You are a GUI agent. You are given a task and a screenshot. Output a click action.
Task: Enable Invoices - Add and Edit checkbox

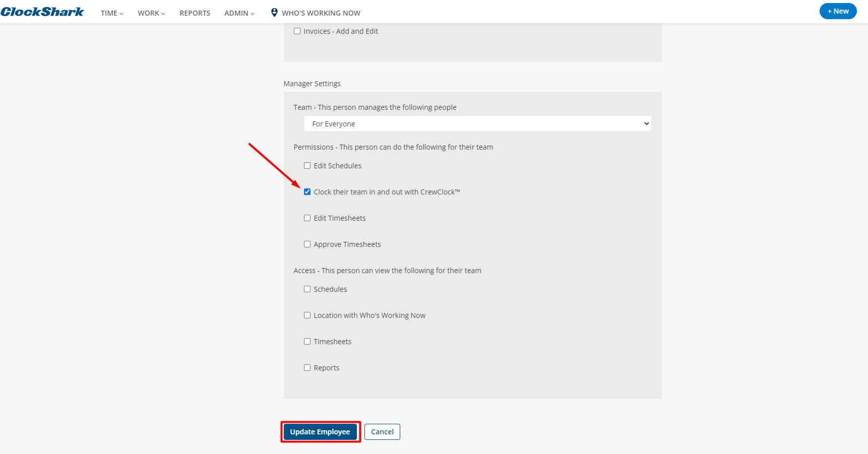[297, 31]
